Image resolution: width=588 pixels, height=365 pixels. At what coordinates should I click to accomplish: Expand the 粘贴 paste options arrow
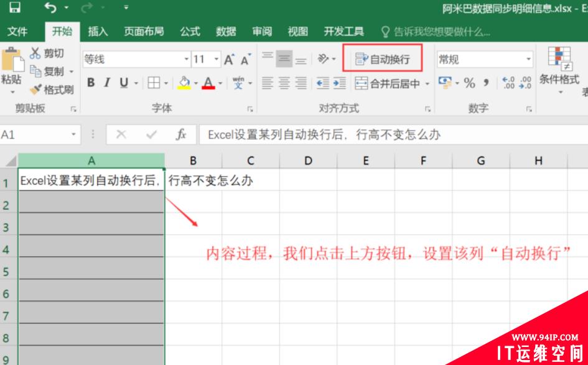tap(12, 92)
